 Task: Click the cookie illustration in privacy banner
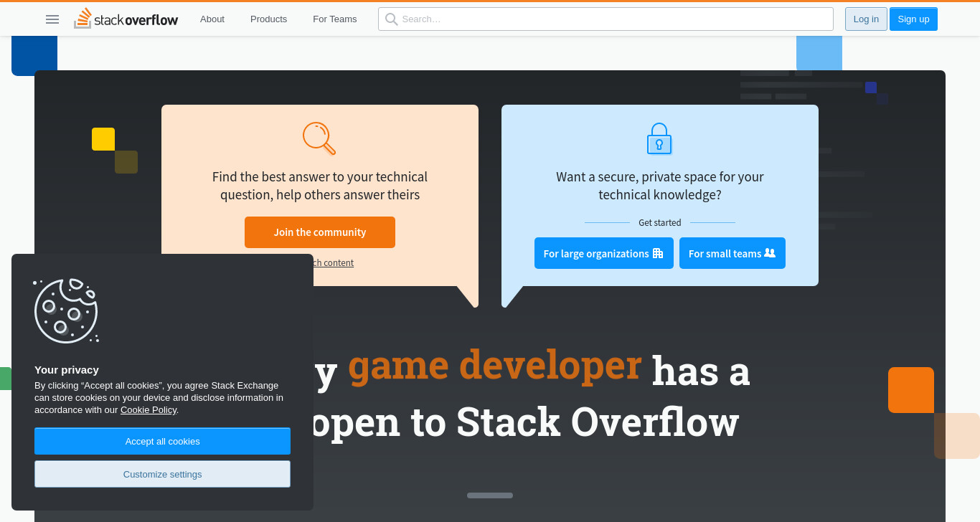(x=66, y=311)
